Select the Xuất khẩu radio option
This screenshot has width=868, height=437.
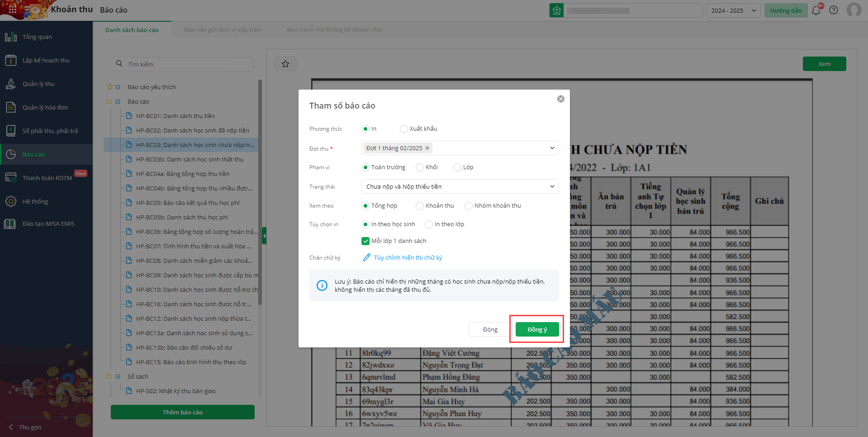403,129
